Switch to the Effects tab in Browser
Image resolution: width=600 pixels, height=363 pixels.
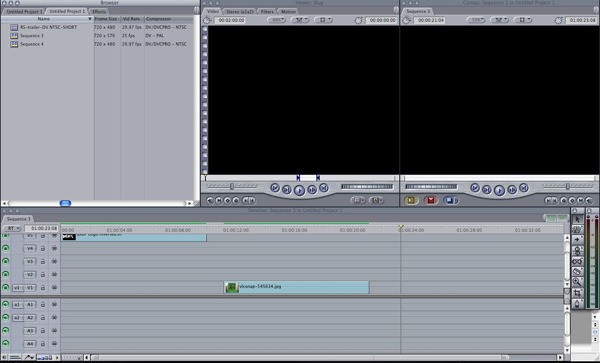(99, 11)
